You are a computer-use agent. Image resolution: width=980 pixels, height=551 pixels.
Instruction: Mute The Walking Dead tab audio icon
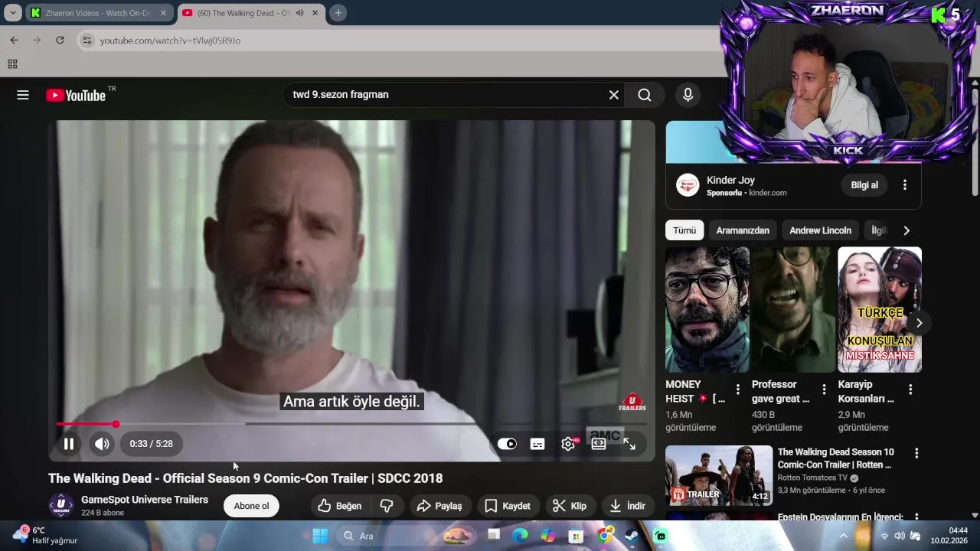tap(299, 13)
